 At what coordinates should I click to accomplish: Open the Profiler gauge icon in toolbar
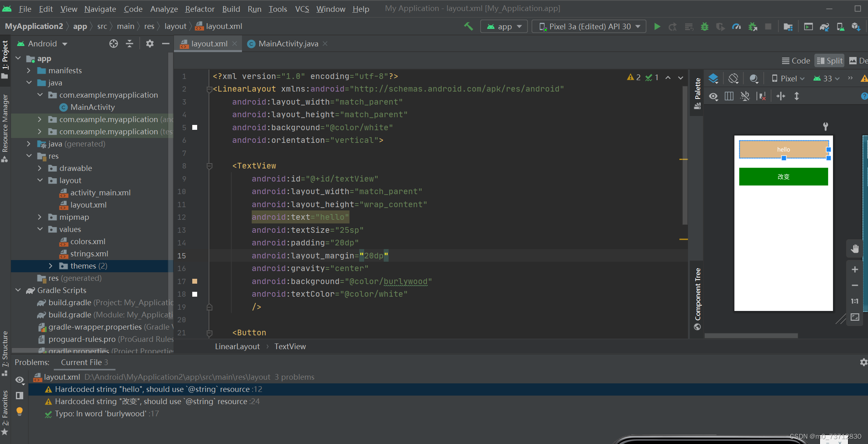tap(736, 26)
